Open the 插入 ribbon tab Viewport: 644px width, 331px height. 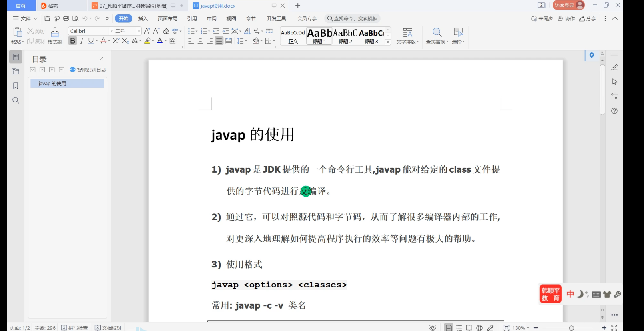coord(143,18)
